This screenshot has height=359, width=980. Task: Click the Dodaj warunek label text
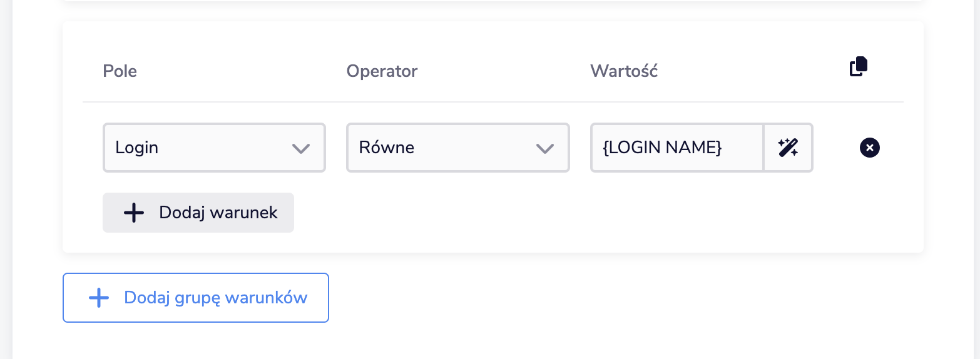[218, 213]
